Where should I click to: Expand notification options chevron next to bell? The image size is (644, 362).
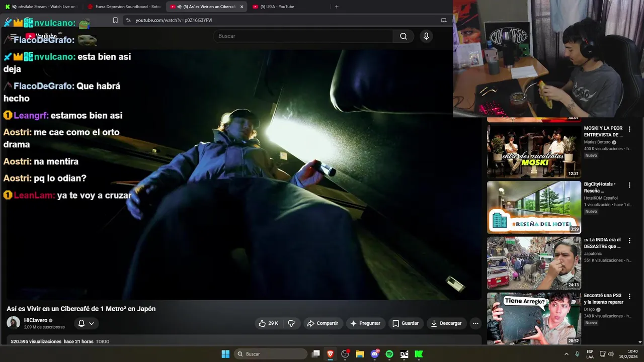point(92,323)
